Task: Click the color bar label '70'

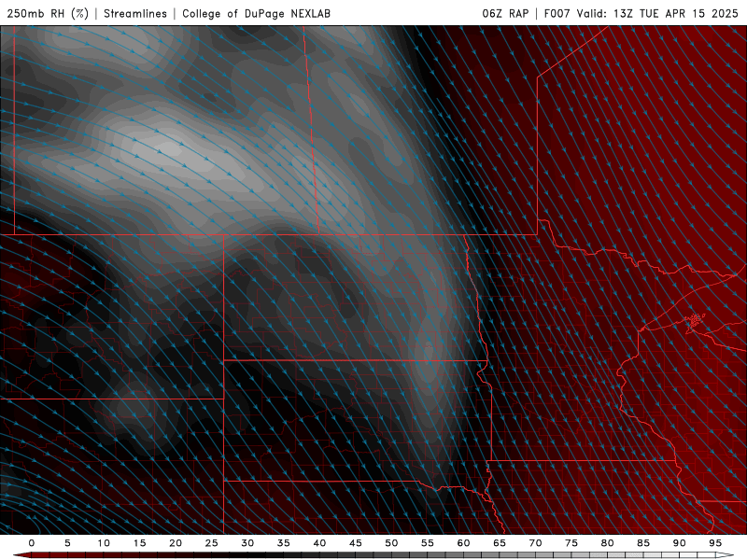Action: point(535,543)
